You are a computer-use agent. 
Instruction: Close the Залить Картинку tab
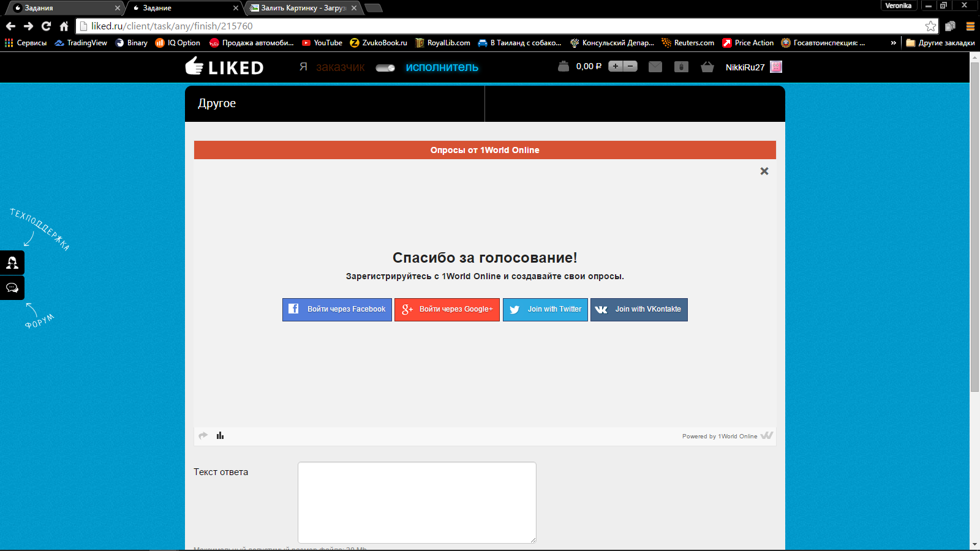point(354,8)
